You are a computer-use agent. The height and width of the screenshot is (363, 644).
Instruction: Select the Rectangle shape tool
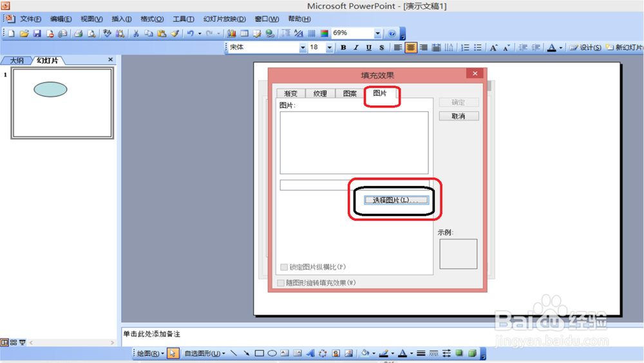coord(259,353)
